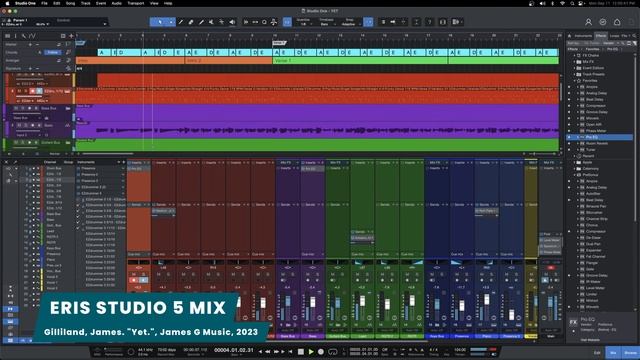This screenshot has height=360, width=640.
Task: Expand the Event Editors folder in the browser
Action: (x=575, y=68)
